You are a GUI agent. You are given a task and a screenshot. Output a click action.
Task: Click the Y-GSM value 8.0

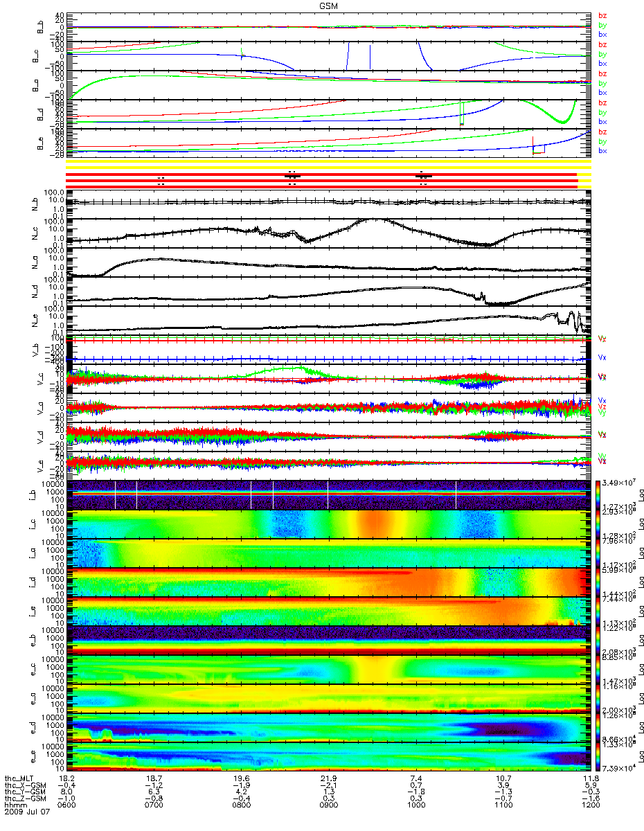coord(66,792)
